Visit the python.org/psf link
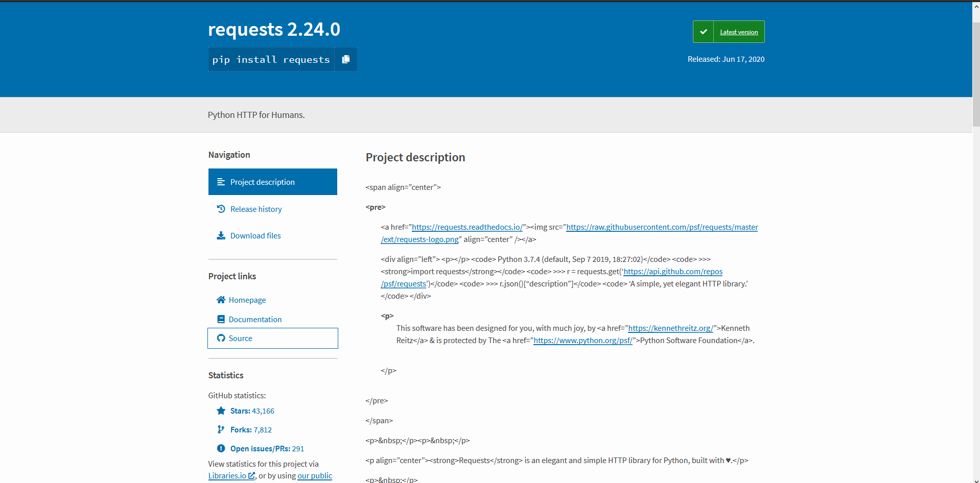Screen dimensions: 980x483 pos(583,340)
